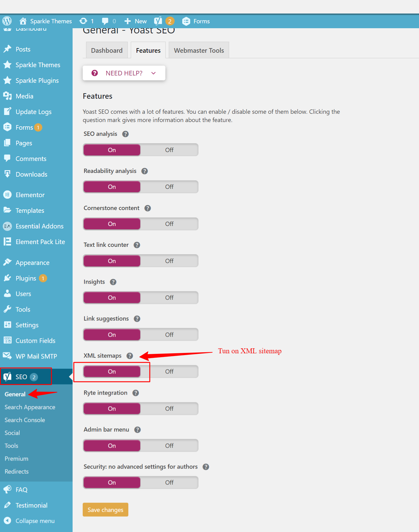Click Save changes button
This screenshot has height=532, width=419.
105,510
